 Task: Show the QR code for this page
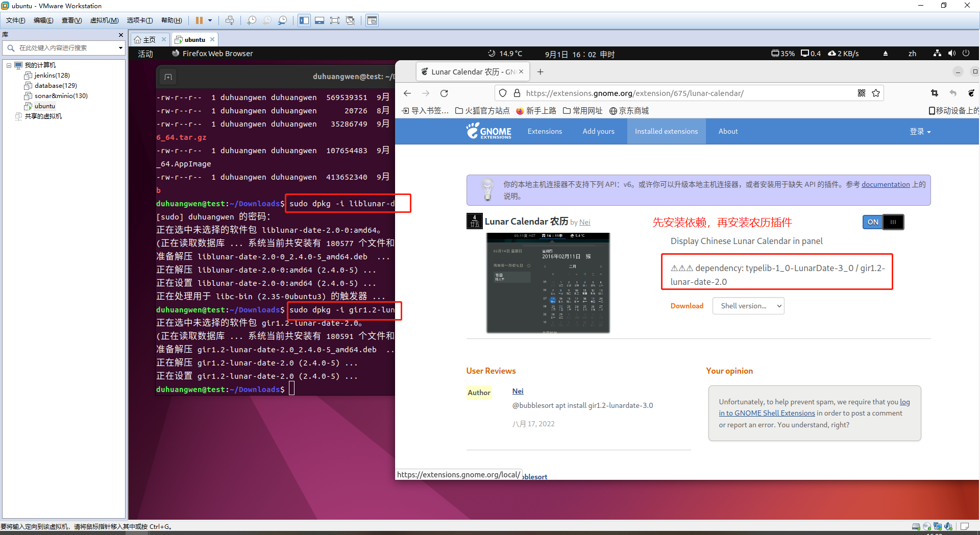862,93
